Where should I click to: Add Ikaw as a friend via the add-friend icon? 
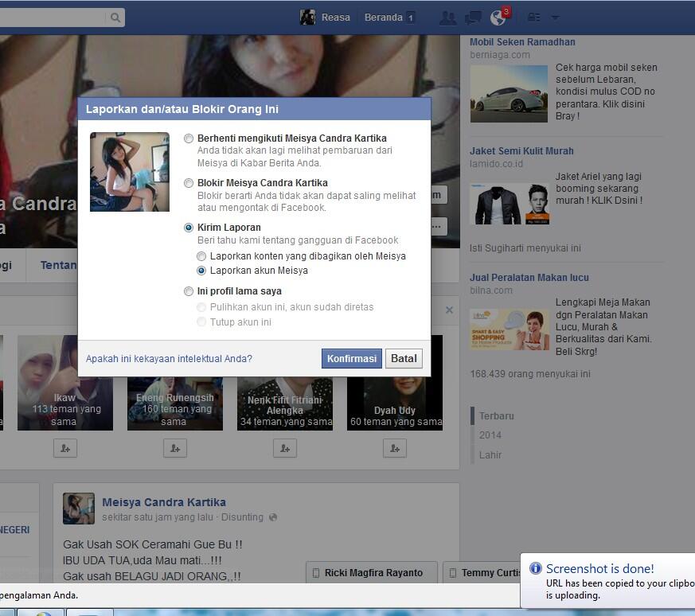coord(65,448)
